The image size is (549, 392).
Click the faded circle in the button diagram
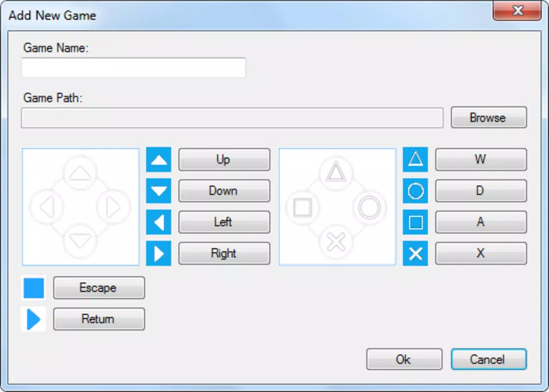click(369, 207)
